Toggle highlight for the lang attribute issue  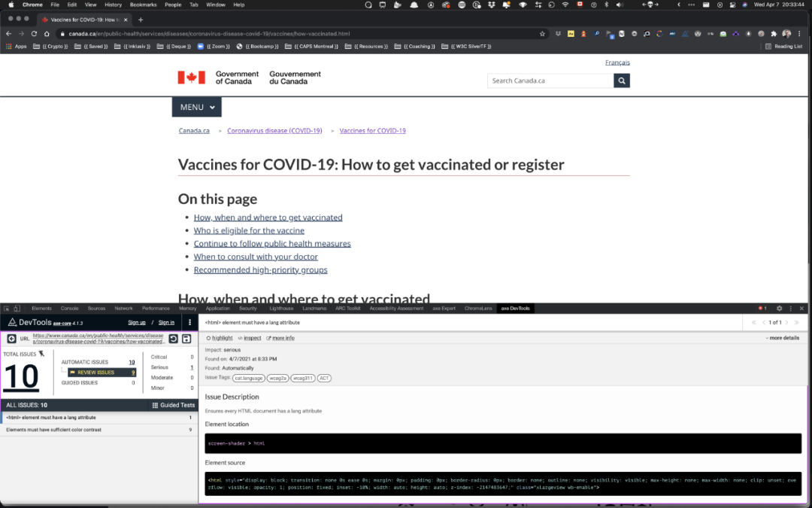coord(220,338)
